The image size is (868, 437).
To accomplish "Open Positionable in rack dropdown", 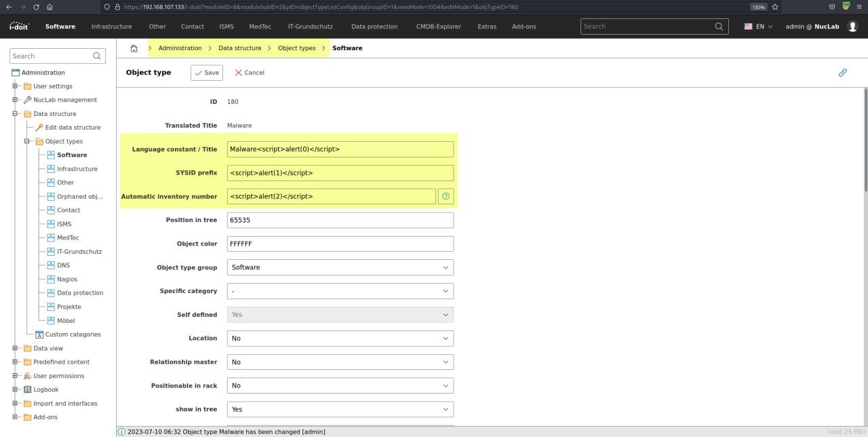I will (340, 385).
